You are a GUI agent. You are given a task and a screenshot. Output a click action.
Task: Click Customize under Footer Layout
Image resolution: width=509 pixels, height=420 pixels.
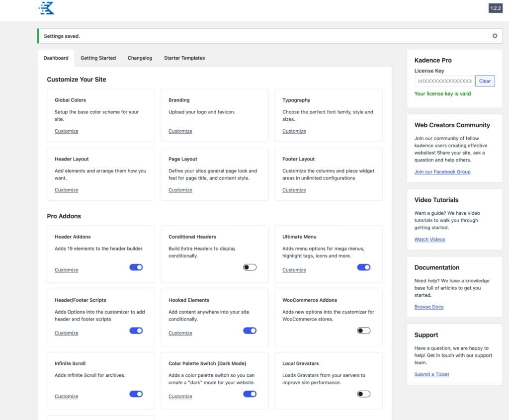pos(294,190)
